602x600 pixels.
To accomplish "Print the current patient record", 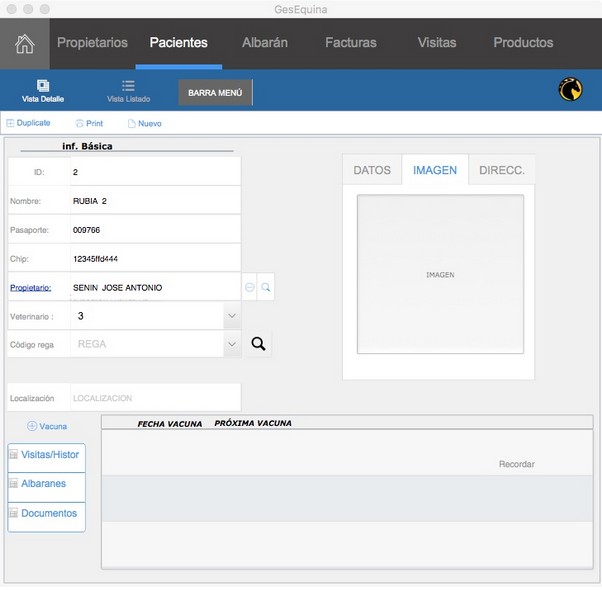I will 80,124.
